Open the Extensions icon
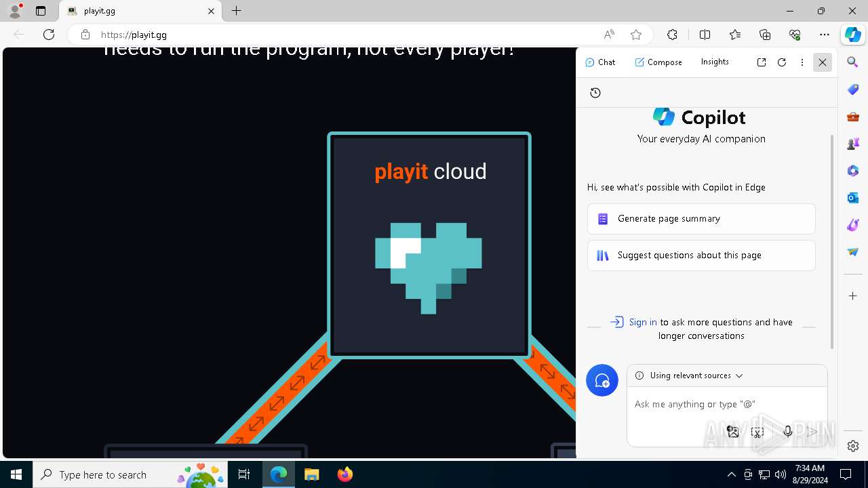Screen dimensions: 868x488 672,35
